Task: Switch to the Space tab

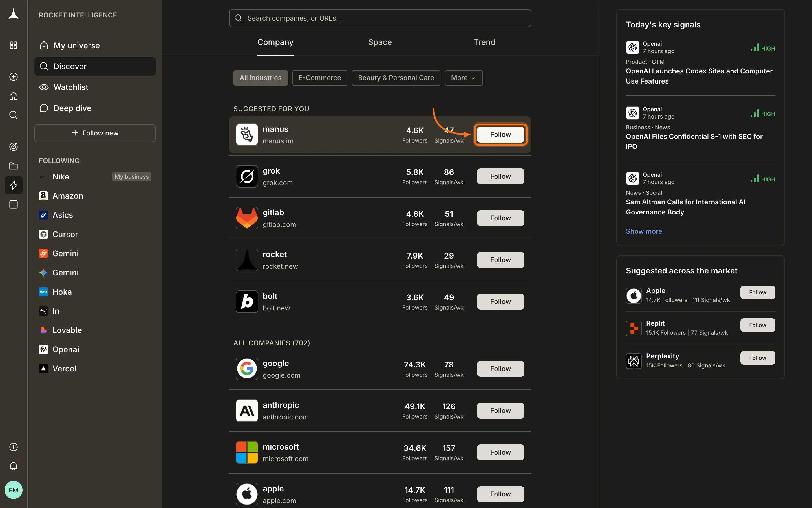Action: click(380, 42)
